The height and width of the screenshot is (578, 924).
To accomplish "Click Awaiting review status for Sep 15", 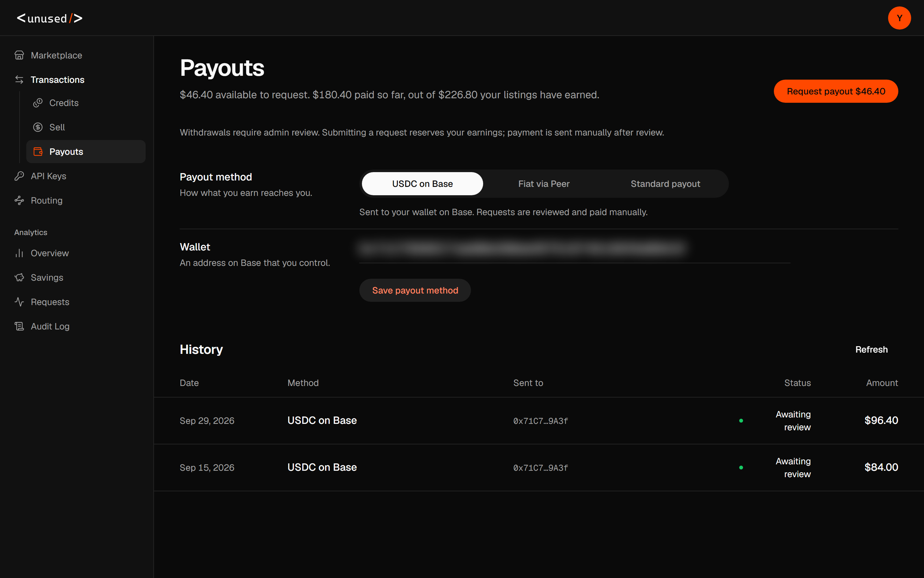I will [793, 468].
